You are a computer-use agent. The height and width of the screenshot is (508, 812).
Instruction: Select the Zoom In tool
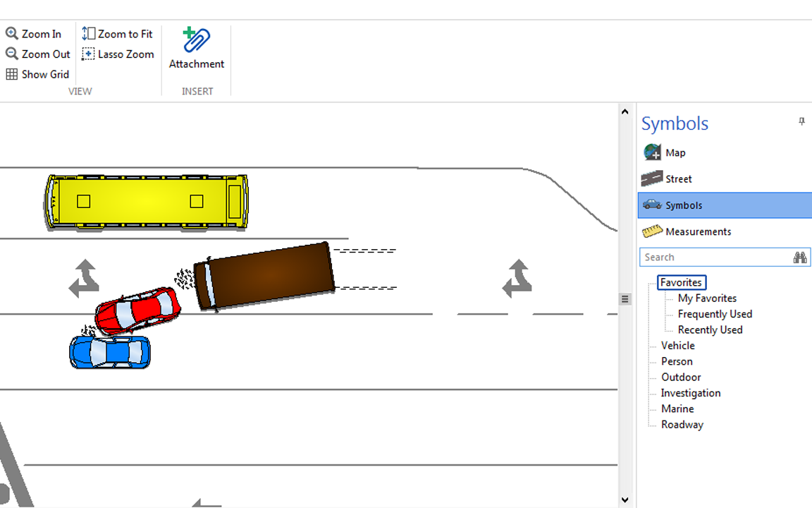point(34,33)
